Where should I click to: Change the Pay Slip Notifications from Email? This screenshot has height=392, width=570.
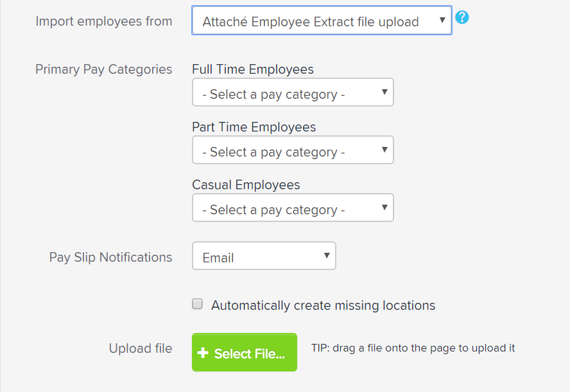264,255
